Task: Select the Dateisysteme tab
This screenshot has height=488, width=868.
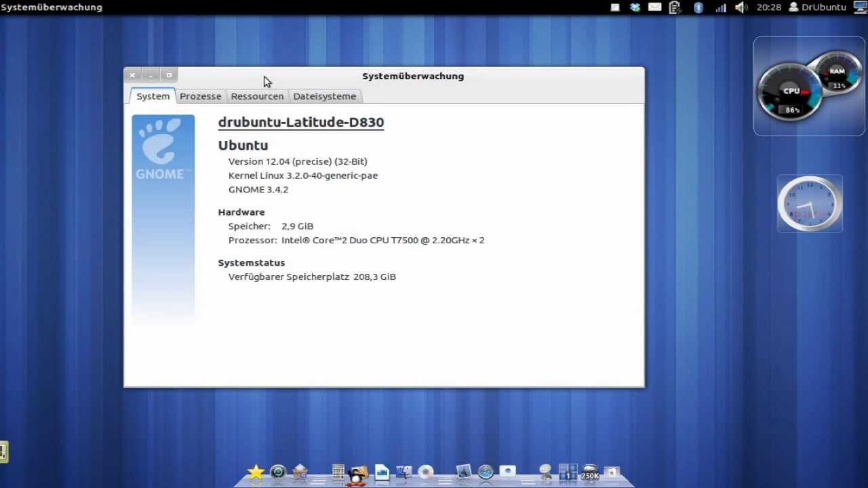Action: click(324, 96)
